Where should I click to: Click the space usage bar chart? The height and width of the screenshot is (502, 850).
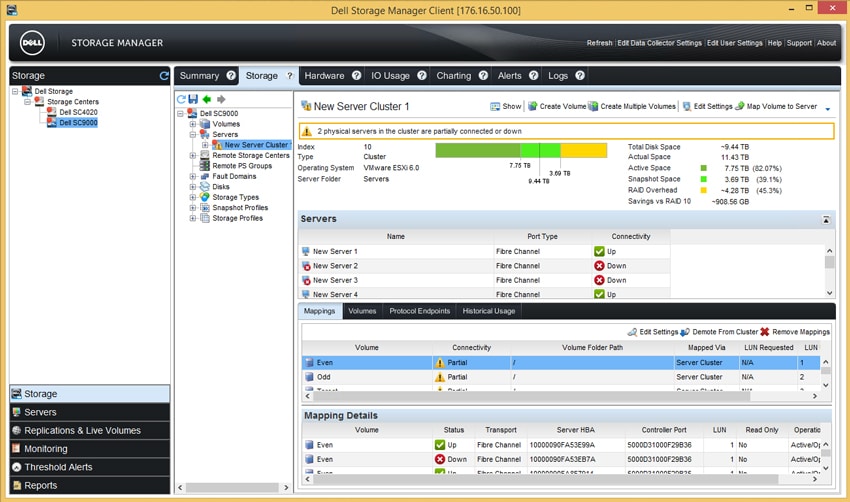[x=521, y=150]
